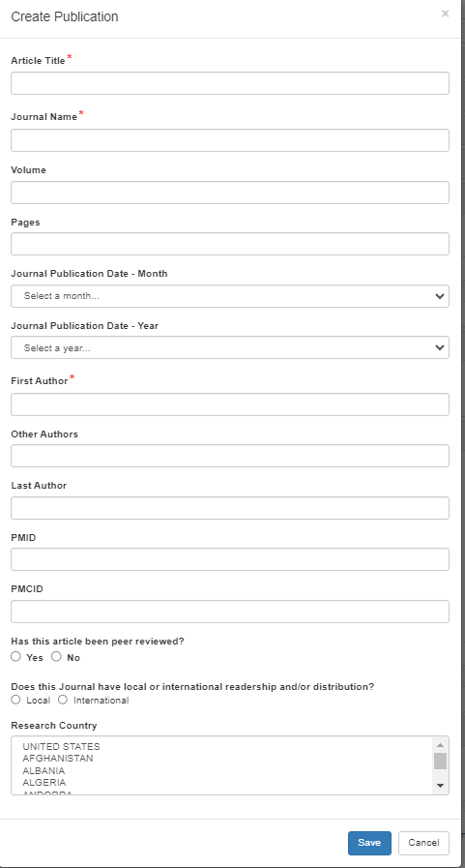
Task: Select UNITED STATES in Research Country list
Action: pyautogui.click(x=61, y=747)
